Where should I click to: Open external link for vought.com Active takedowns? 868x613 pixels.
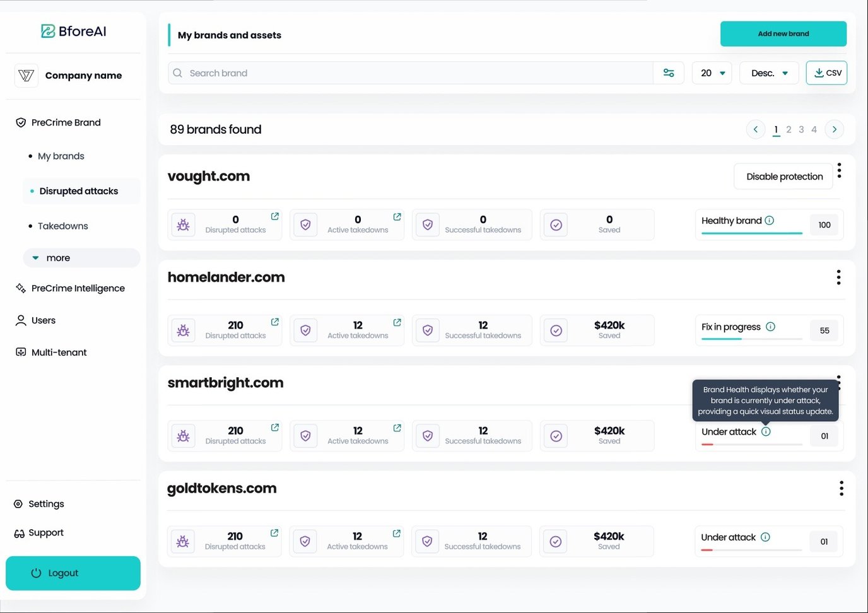[x=397, y=216]
